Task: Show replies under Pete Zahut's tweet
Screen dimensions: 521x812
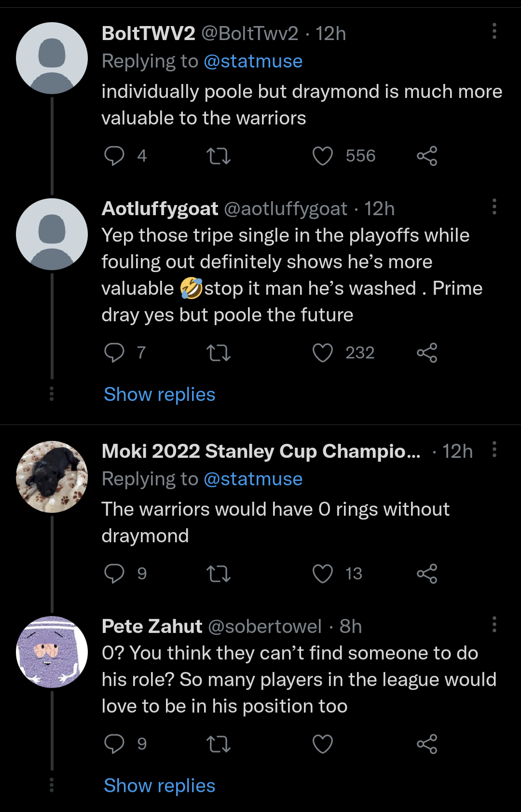Action: click(159, 786)
